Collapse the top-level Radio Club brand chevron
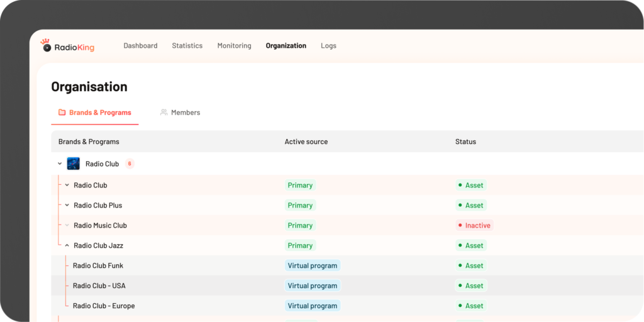 tap(60, 164)
